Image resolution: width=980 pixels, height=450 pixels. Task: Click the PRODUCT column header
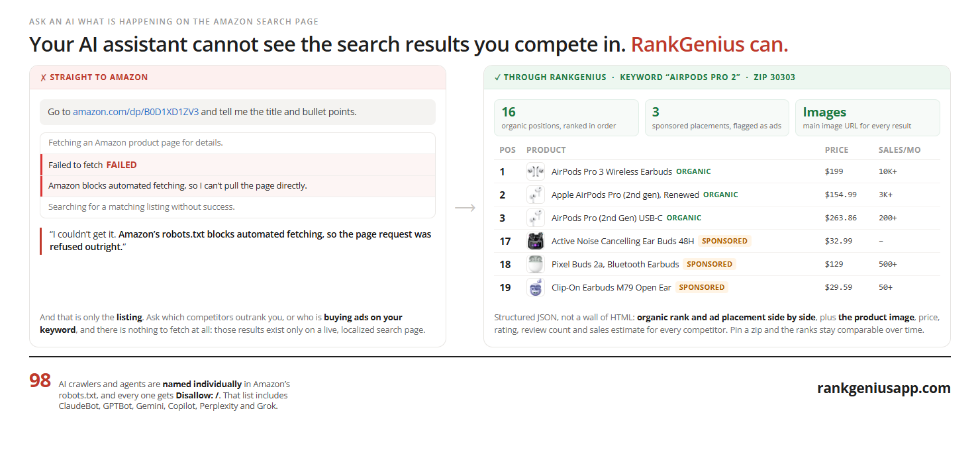pos(546,150)
